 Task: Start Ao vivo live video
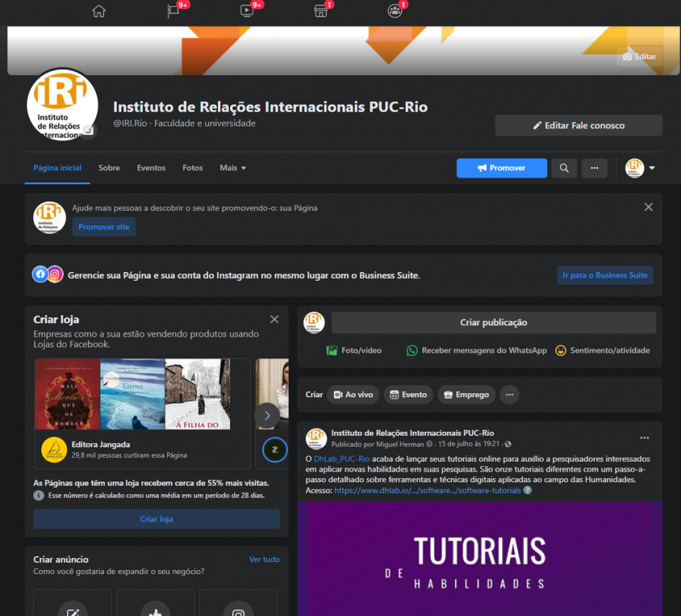coord(353,394)
